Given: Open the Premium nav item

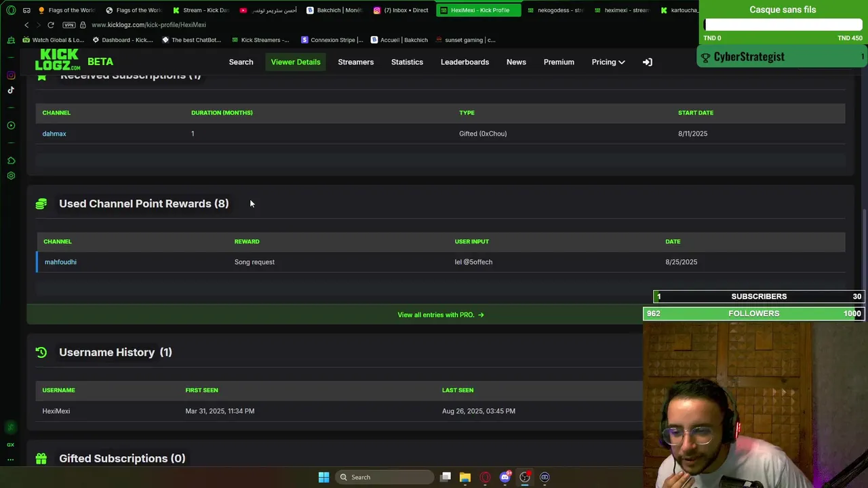Looking at the screenshot, I should click(559, 62).
